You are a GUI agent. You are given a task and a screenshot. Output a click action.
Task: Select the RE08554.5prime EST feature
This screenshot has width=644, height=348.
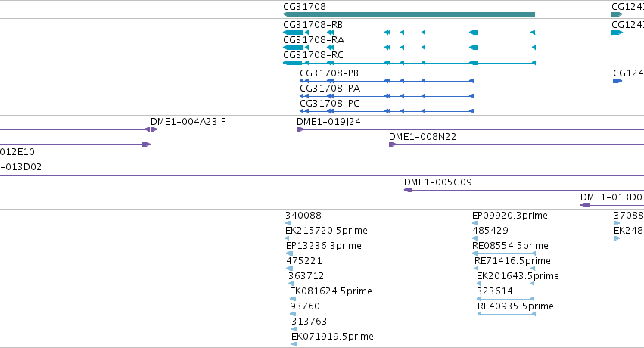504,253
